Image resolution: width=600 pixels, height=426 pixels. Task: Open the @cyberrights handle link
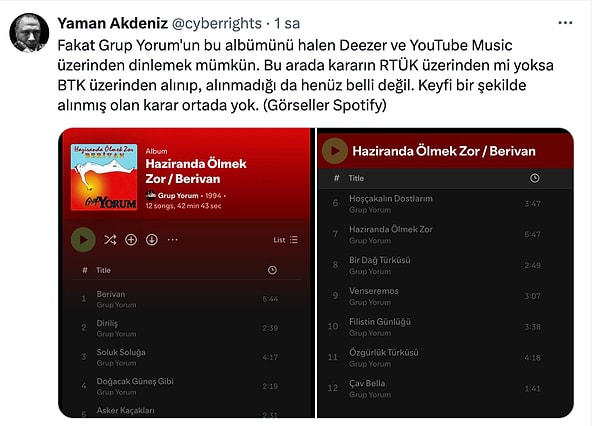coord(217,23)
